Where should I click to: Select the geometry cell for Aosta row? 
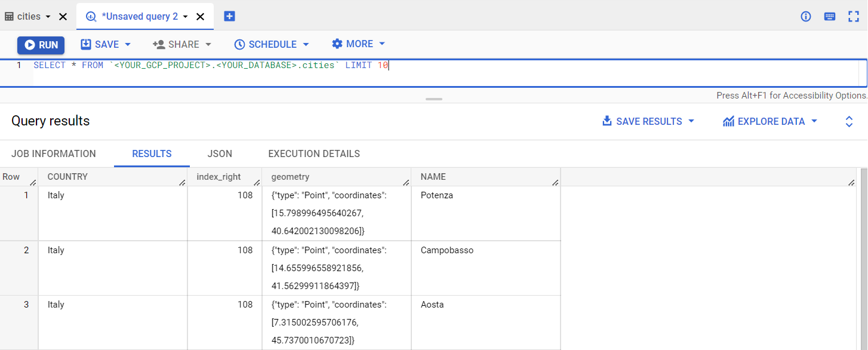[336, 323]
